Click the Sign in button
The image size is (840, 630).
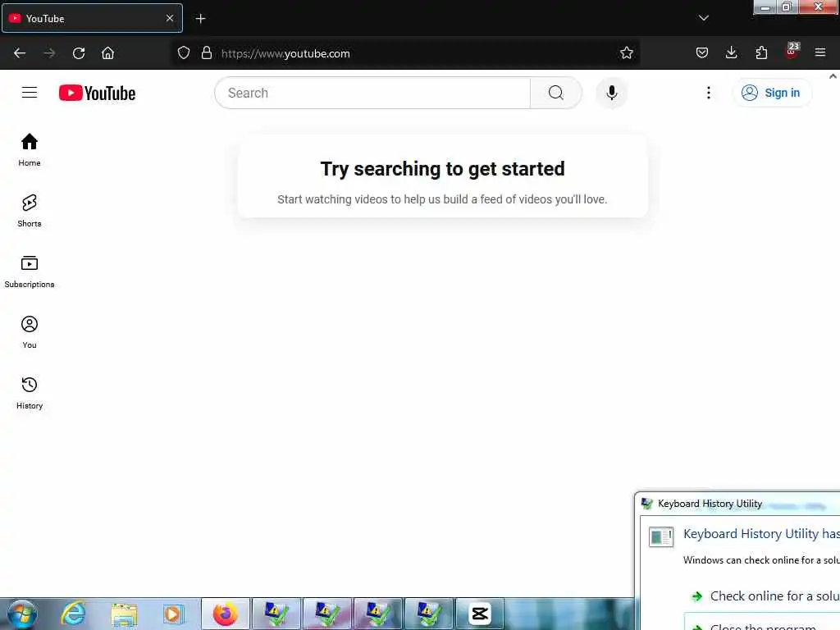pos(771,93)
